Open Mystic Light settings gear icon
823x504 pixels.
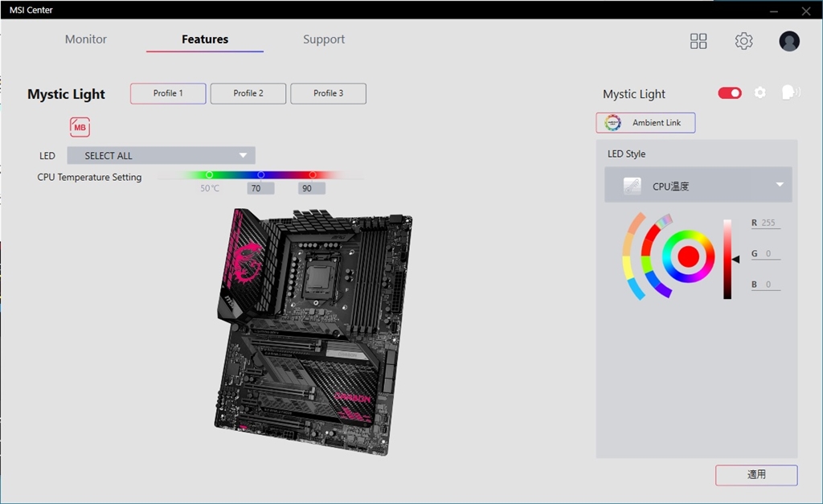[x=760, y=93]
